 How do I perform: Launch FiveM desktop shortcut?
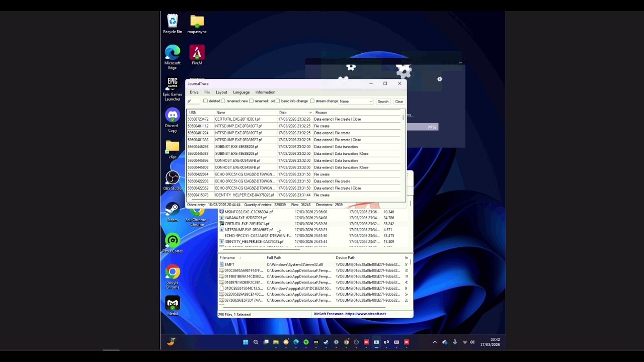coord(197,55)
